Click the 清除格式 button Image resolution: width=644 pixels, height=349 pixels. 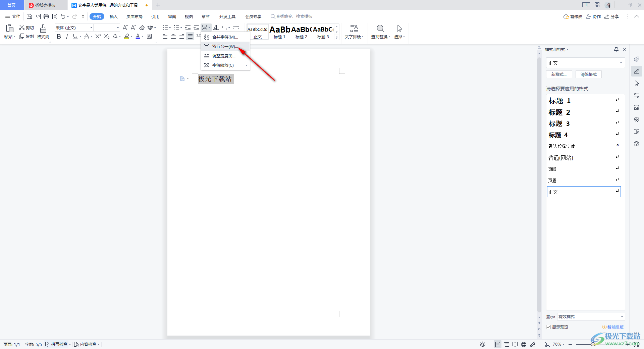tap(589, 74)
